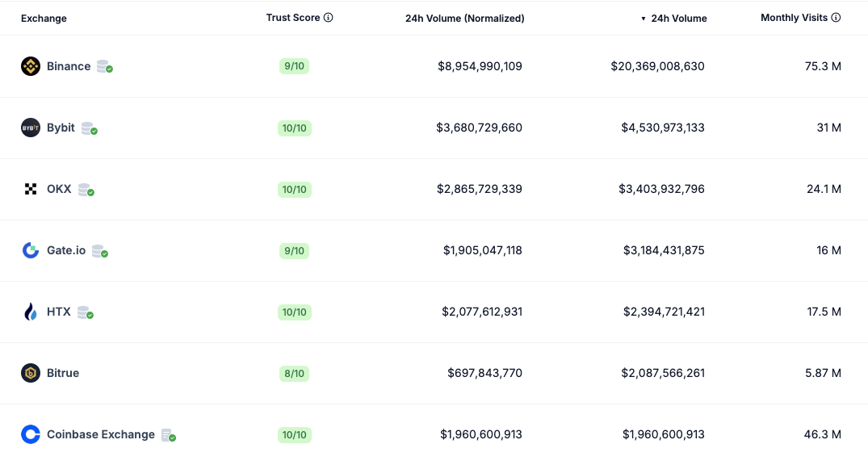
Task: Click the Gate.io logo icon
Action: (31, 250)
